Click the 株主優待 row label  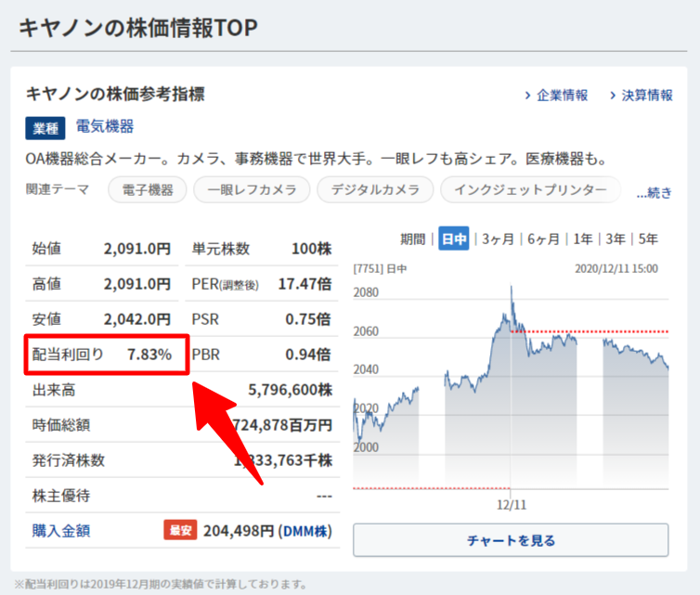coord(61,496)
